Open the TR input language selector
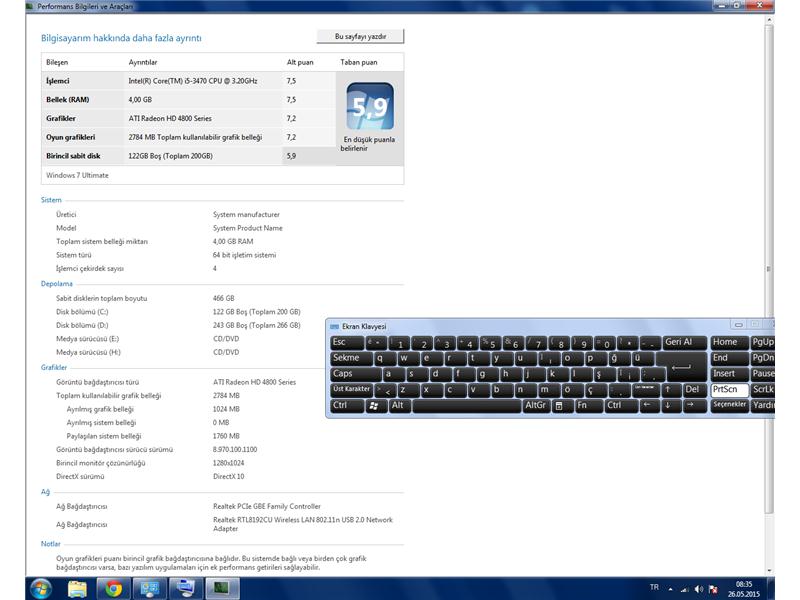This screenshot has width=800, height=600. tap(654, 587)
